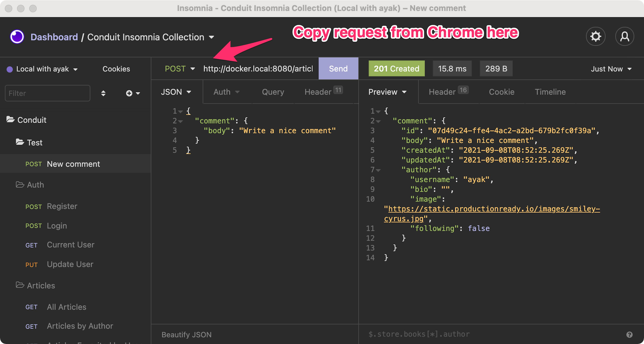Open the JSON body type dropdown
The height and width of the screenshot is (344, 644).
coord(176,92)
